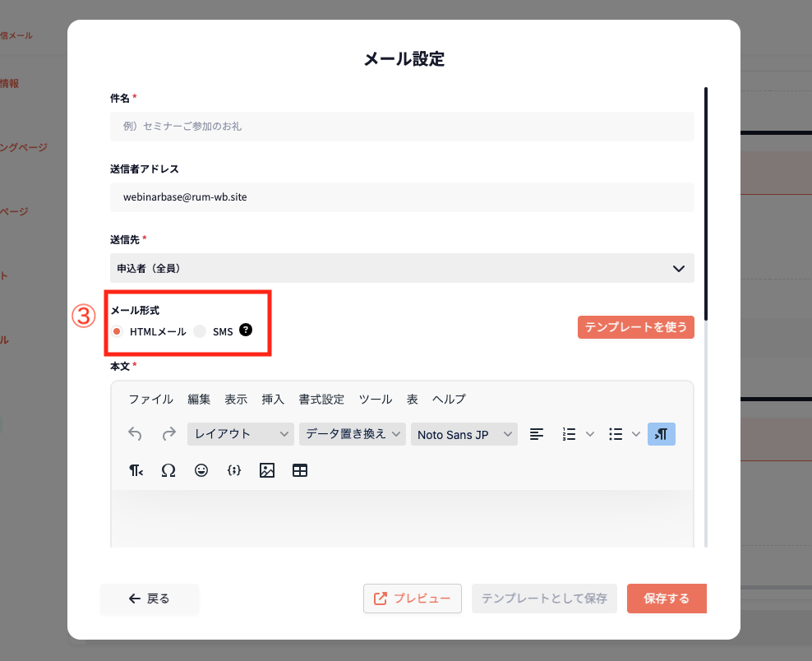This screenshot has height=661, width=812.
Task: Open the 書式設定 menu
Action: [321, 400]
